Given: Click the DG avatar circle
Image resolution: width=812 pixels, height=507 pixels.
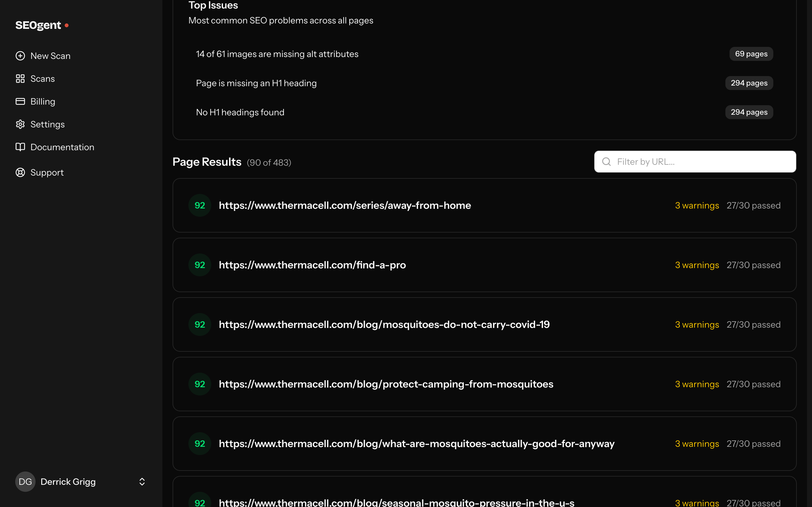Looking at the screenshot, I should [25, 482].
